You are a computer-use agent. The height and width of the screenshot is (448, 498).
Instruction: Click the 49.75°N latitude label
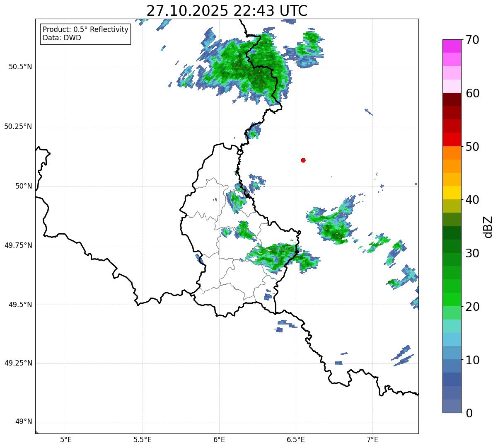click(x=18, y=245)
